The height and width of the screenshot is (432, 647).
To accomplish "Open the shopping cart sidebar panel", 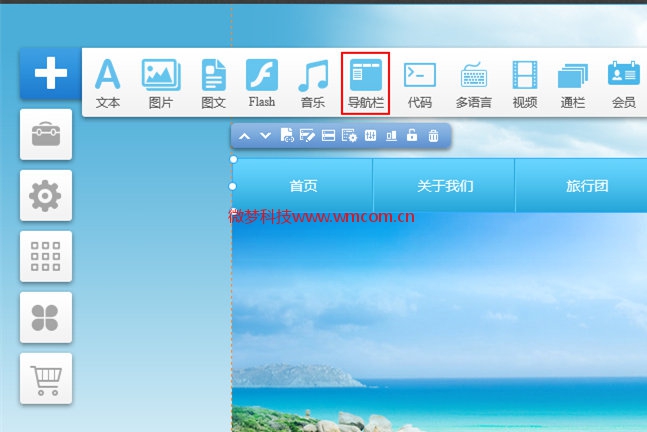I will click(x=46, y=378).
